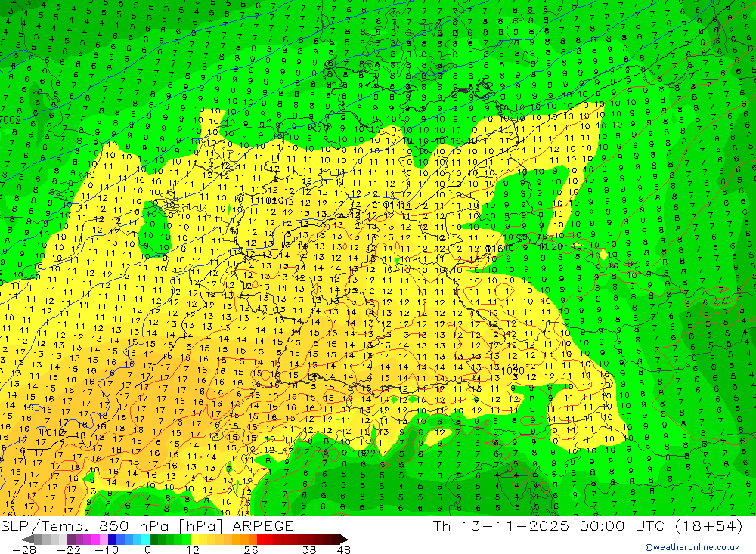756x554 pixels.
Task: Click the 'SLP/Temp. 850 hPa [hPa] ARPEGE' title
Action: point(147,525)
